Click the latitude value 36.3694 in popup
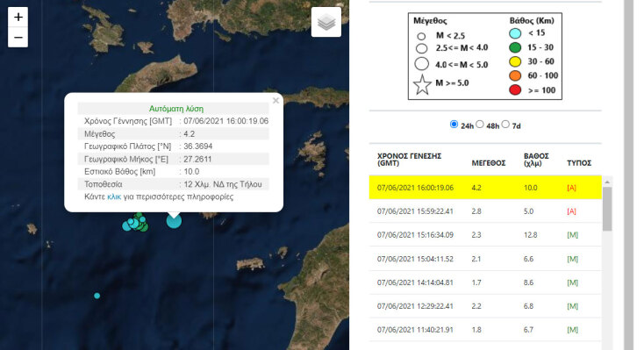 coord(198,146)
